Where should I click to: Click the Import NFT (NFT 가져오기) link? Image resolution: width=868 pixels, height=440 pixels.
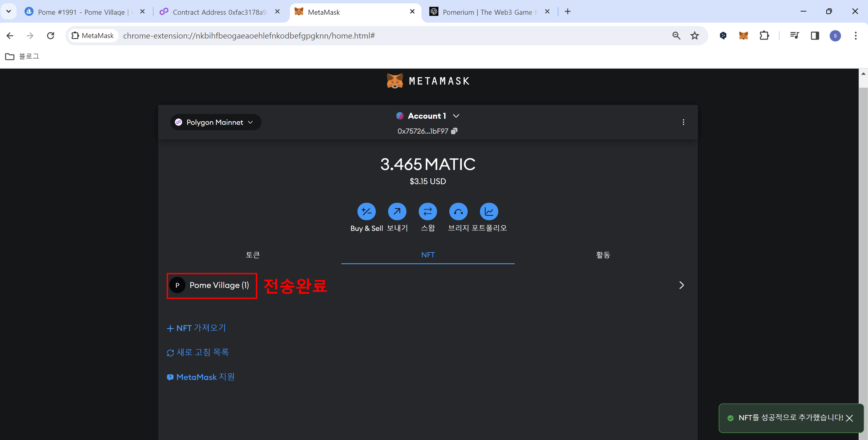pos(197,328)
